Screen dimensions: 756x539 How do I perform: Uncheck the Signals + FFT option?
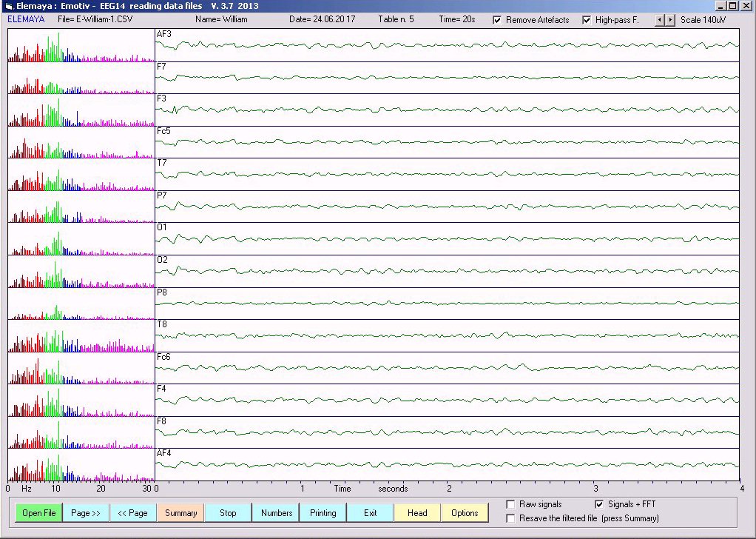coord(599,504)
